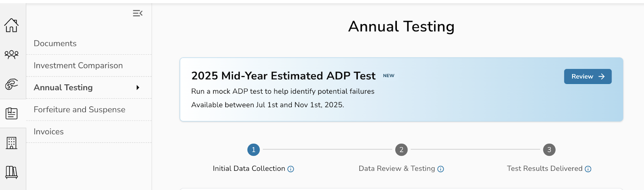Show info for Test Results Delivered
This screenshot has width=644, height=190.
pyautogui.click(x=588, y=169)
